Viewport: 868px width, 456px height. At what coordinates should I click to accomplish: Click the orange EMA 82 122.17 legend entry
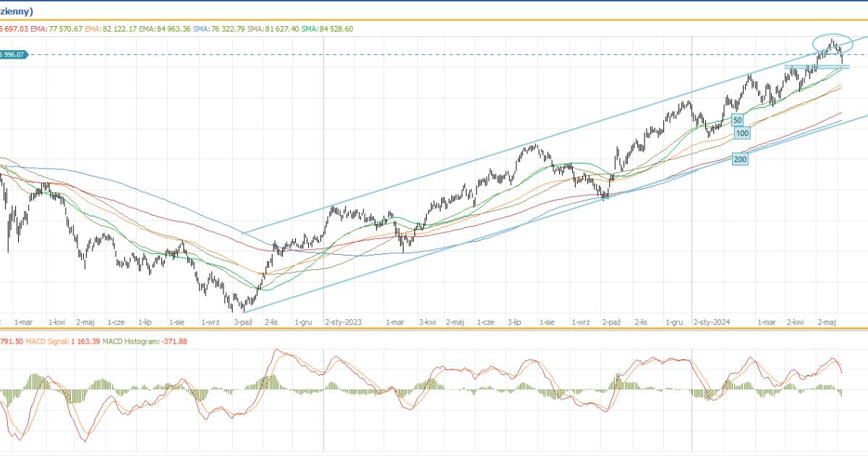point(111,28)
